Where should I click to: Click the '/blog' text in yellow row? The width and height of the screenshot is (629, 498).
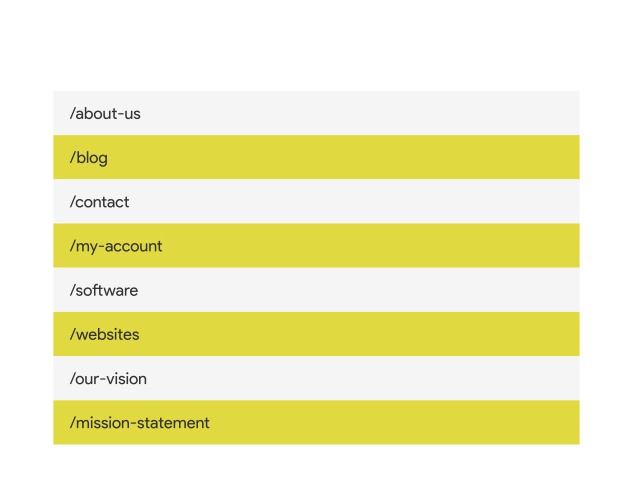click(x=89, y=158)
